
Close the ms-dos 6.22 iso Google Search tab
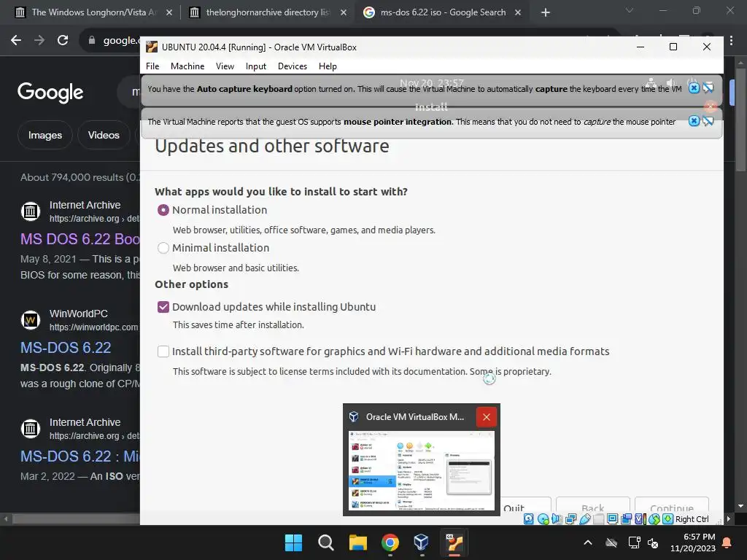click(x=518, y=12)
